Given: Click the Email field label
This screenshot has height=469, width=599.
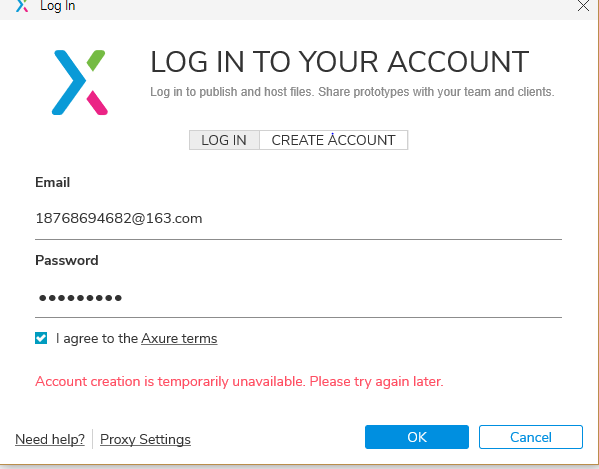Looking at the screenshot, I should 53,183.
